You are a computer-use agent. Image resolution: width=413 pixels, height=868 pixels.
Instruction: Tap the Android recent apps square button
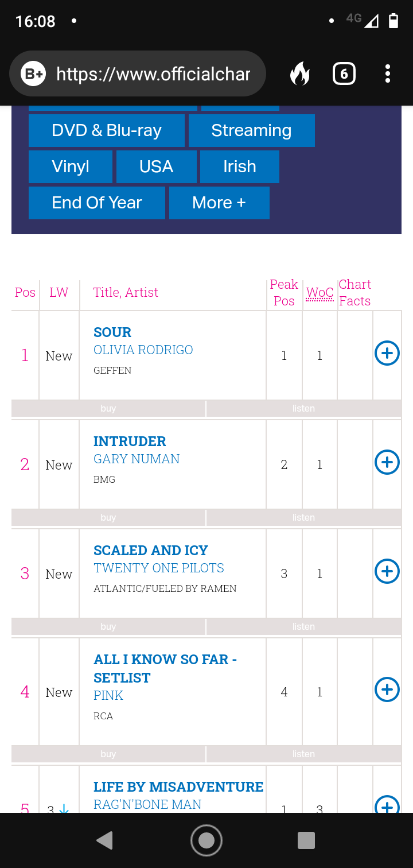307,840
